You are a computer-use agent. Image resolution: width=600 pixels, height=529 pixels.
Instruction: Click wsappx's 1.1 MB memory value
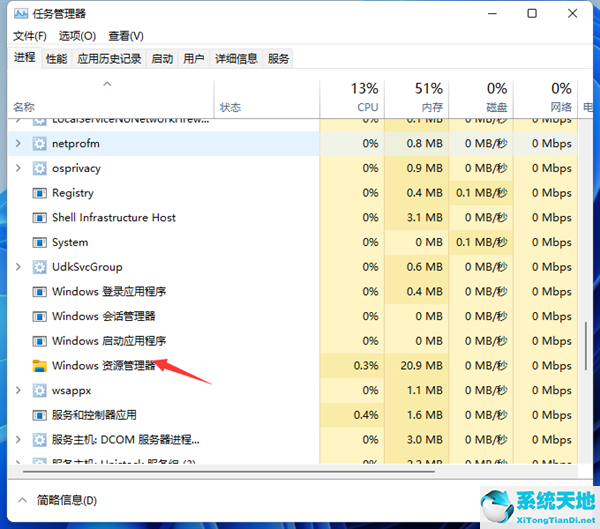coord(424,390)
